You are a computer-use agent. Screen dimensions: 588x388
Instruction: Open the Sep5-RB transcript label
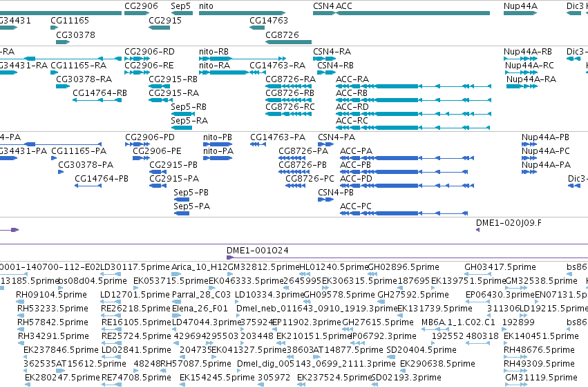pyautogui.click(x=189, y=107)
